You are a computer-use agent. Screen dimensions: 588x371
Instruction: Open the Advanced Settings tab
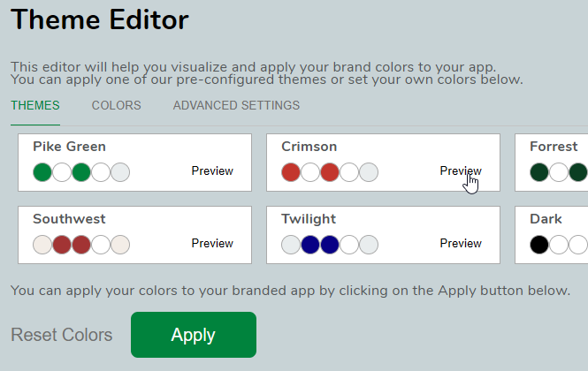pos(236,106)
